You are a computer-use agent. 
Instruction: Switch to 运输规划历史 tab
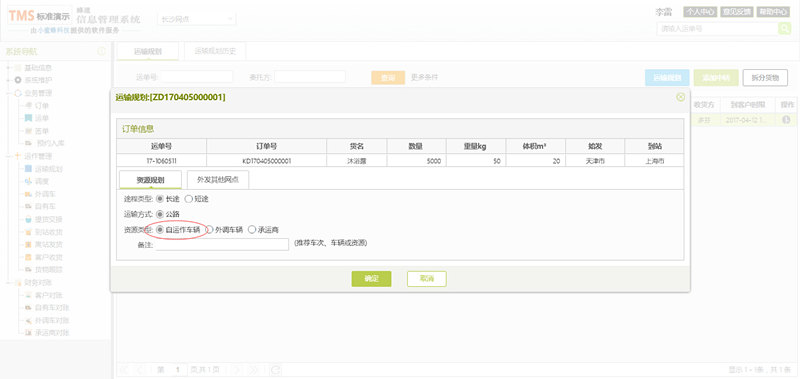[214, 51]
